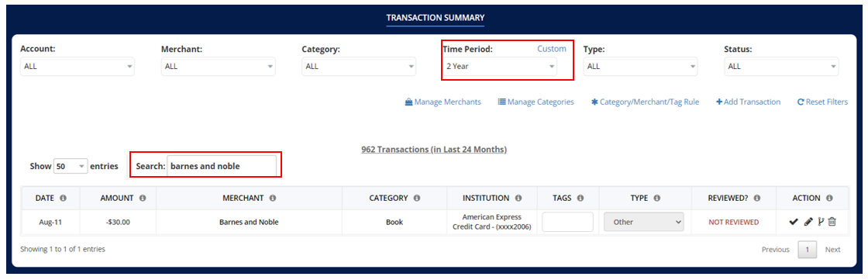Open the Category filter dropdown
The height and width of the screenshot is (280, 868).
pyautogui.click(x=359, y=67)
